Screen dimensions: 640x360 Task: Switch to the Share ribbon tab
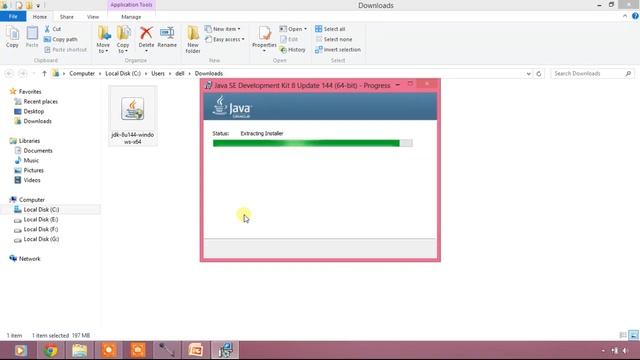67,17
